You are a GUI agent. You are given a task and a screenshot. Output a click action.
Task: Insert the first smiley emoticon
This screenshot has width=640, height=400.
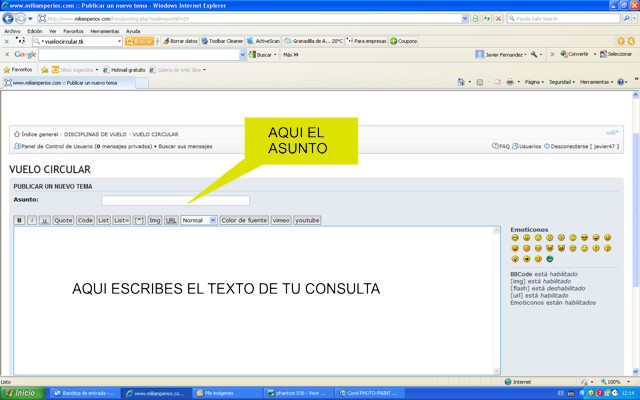[515, 238]
